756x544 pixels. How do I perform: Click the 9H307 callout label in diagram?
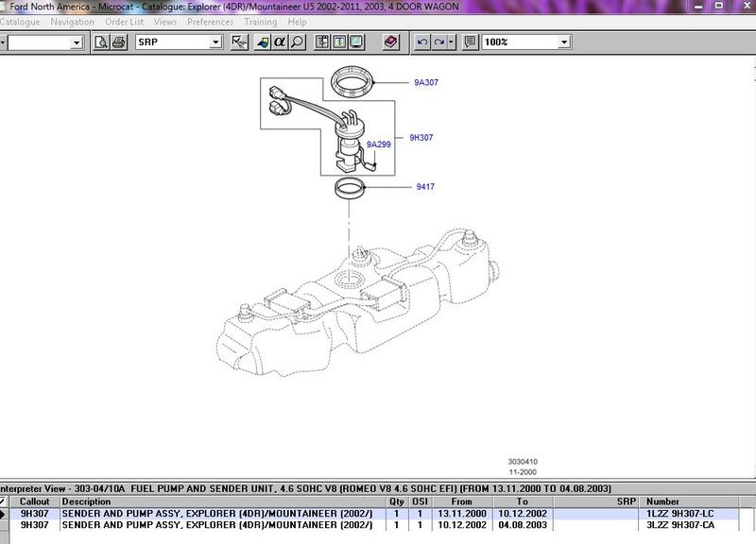coord(421,137)
